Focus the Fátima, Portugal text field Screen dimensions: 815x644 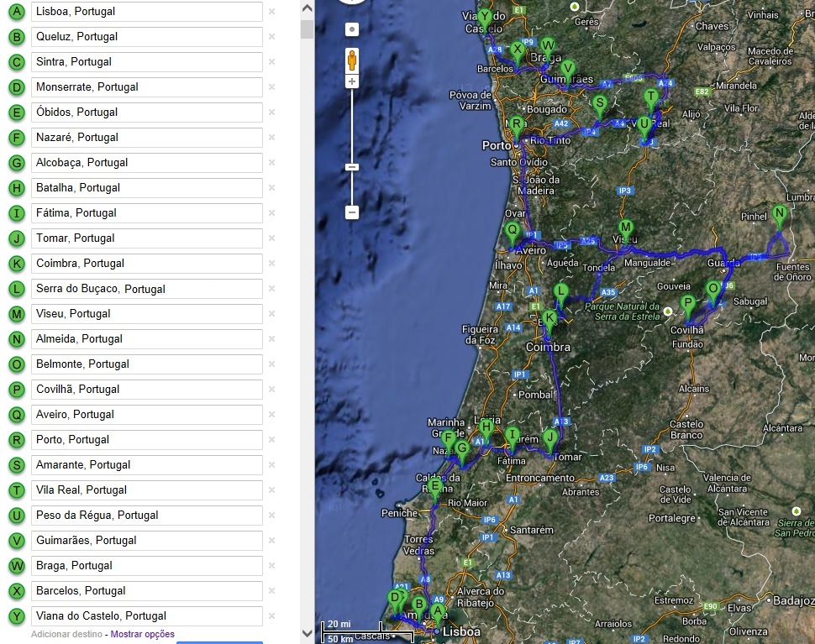(146, 213)
